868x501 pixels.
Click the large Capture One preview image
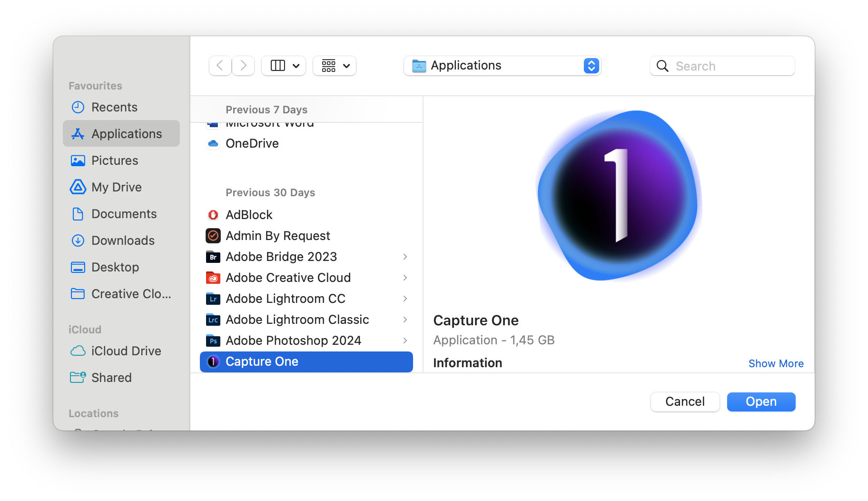(619, 196)
